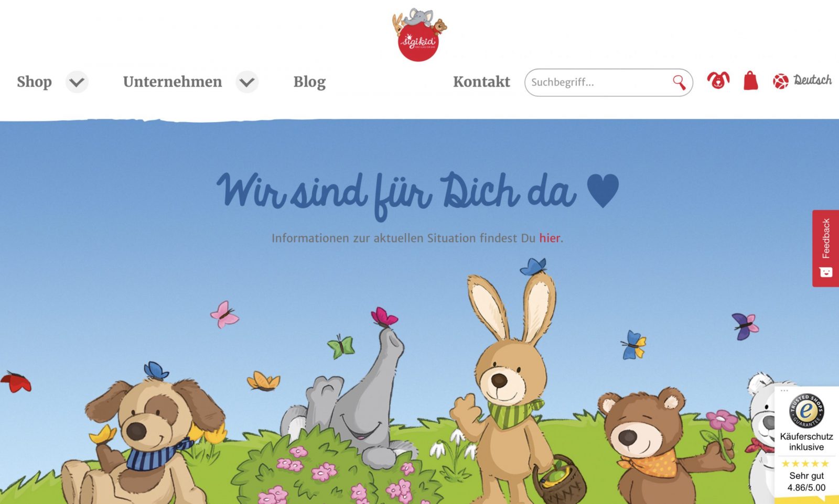Screen dimensions: 839x504
Task: Click the blue heart in headline
Action: (603, 191)
